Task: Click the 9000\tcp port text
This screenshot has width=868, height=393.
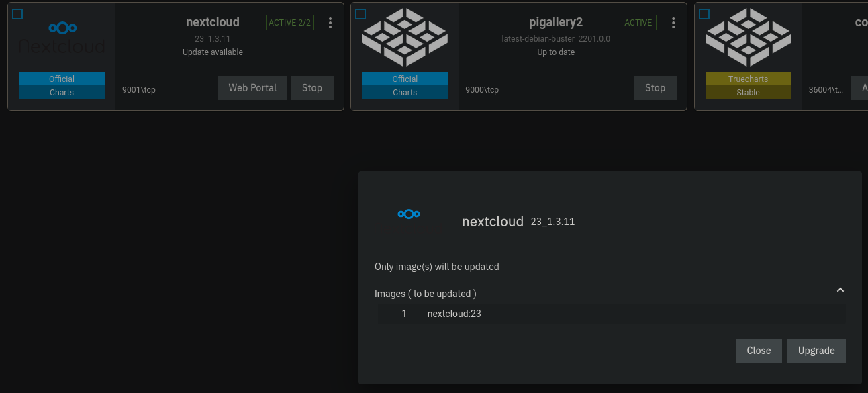Action: (x=482, y=90)
